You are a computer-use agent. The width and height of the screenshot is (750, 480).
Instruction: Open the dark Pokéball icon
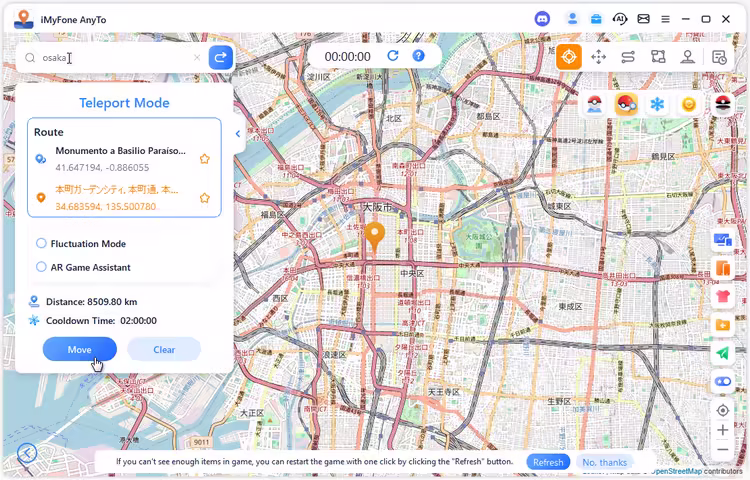pyautogui.click(x=723, y=104)
